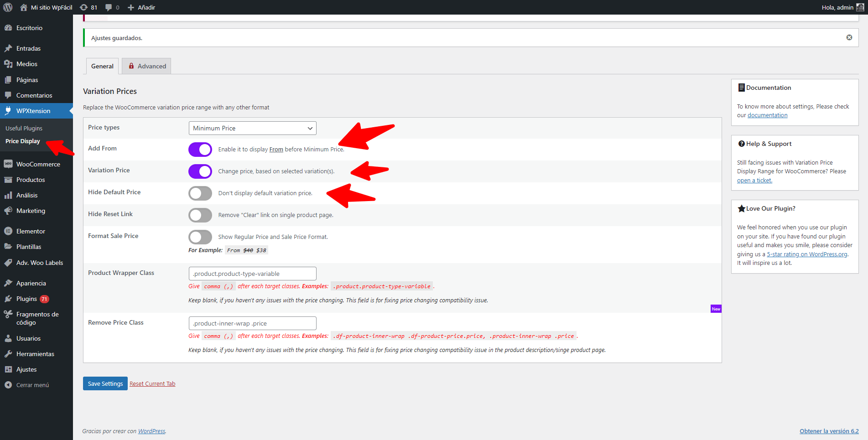
Task: Click the Usuarios person icon
Action: 8,338
